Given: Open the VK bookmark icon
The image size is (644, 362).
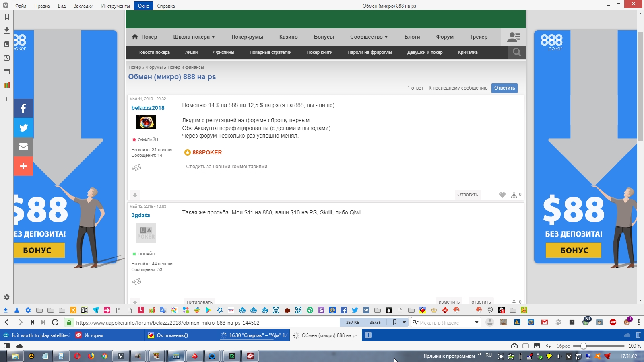Looking at the screenshot, I should (x=366, y=310).
